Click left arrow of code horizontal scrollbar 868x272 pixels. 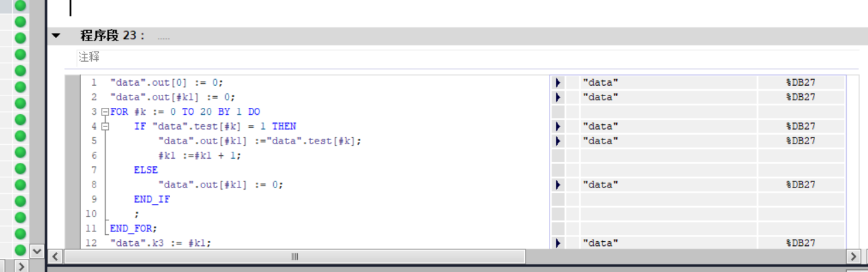click(56, 256)
